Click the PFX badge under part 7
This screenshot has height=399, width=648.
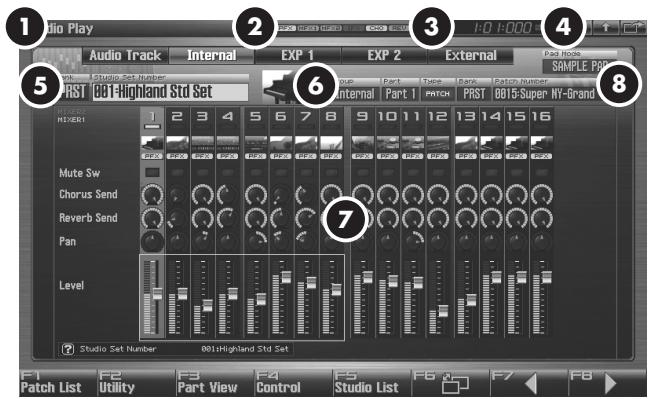[305, 156]
